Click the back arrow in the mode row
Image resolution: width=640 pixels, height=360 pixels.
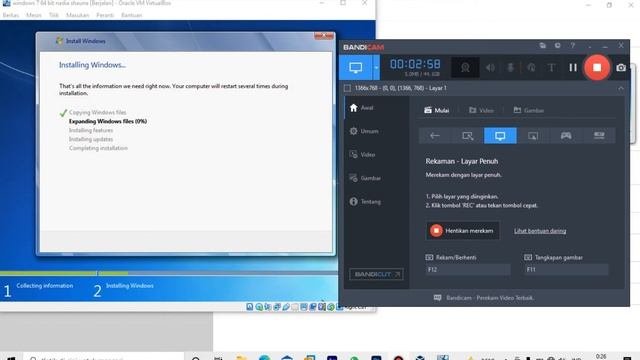point(435,136)
